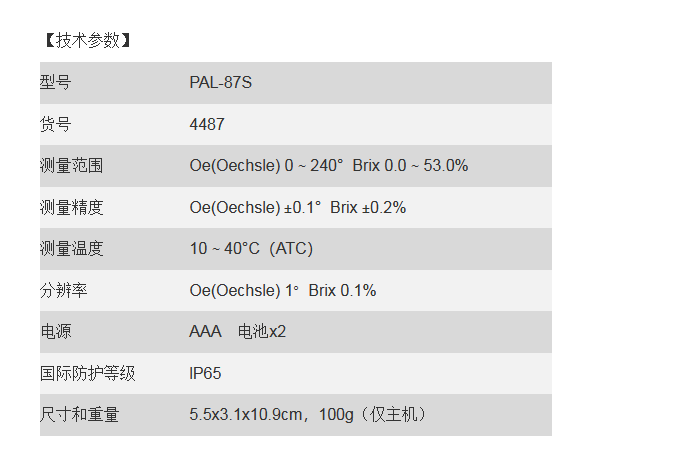Click the PAL-87S model value
Viewport: 693px width, 463px height.
(x=221, y=83)
